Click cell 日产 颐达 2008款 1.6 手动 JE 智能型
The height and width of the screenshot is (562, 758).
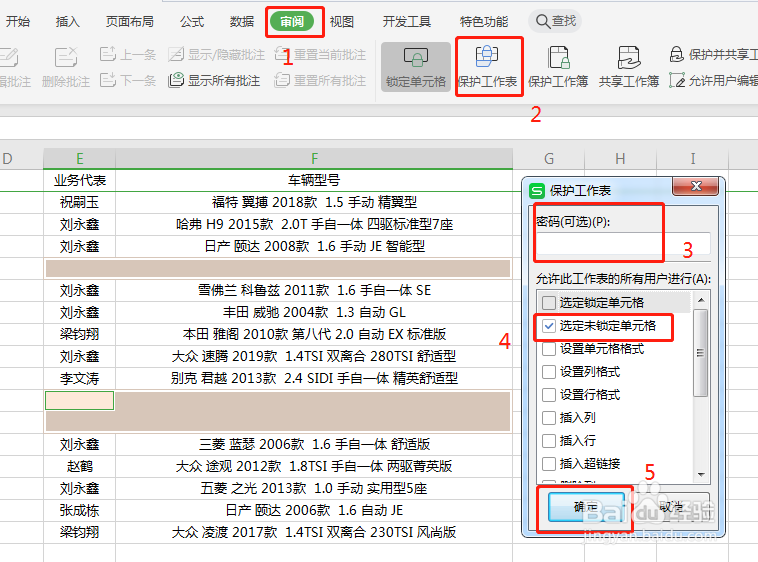pyautogui.click(x=314, y=246)
